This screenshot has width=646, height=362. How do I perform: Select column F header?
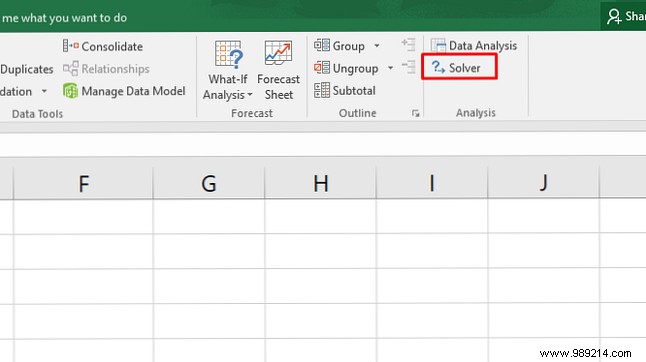click(x=83, y=183)
